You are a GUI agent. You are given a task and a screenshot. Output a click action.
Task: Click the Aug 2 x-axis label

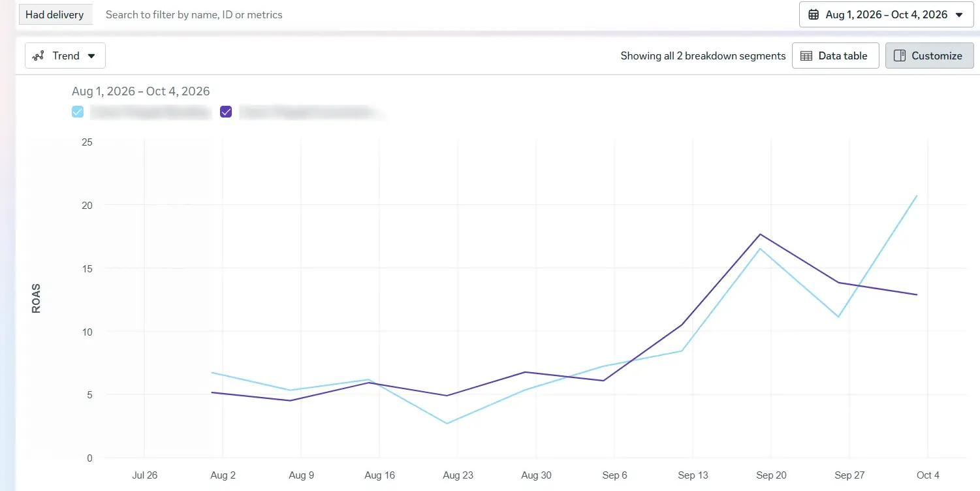(223, 475)
